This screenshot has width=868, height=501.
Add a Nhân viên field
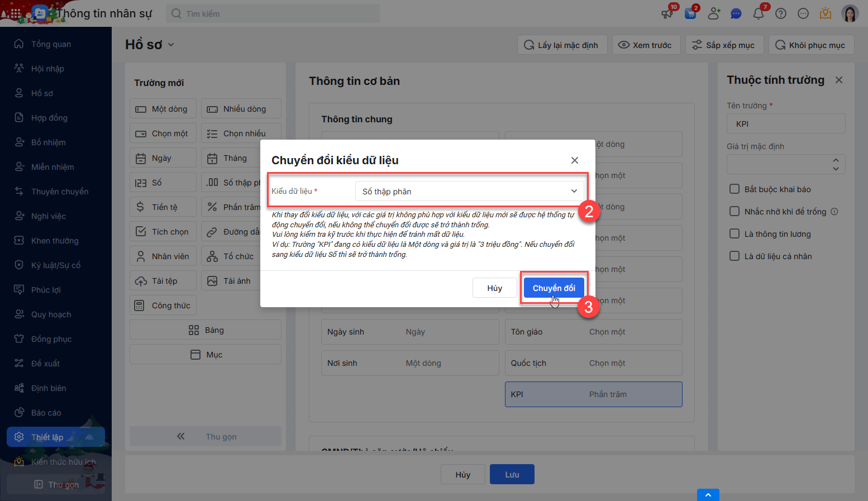point(163,256)
